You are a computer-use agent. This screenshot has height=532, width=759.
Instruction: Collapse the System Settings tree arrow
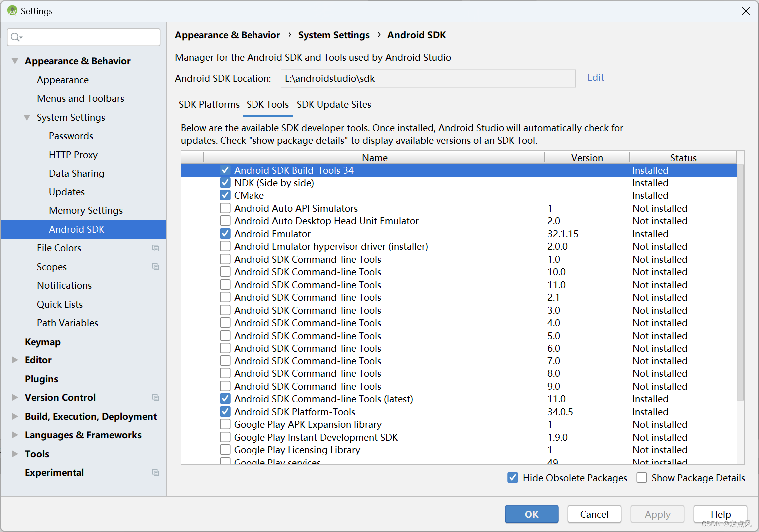(x=27, y=117)
